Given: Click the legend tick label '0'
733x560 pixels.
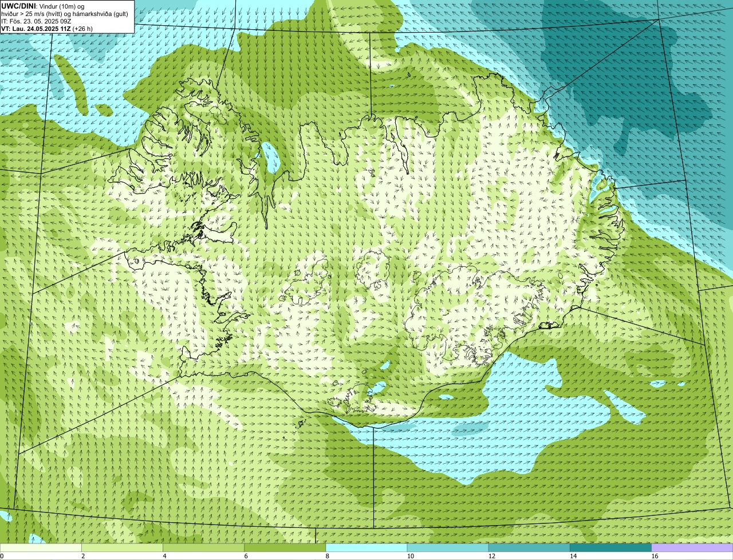Looking at the screenshot, I should point(2,556).
